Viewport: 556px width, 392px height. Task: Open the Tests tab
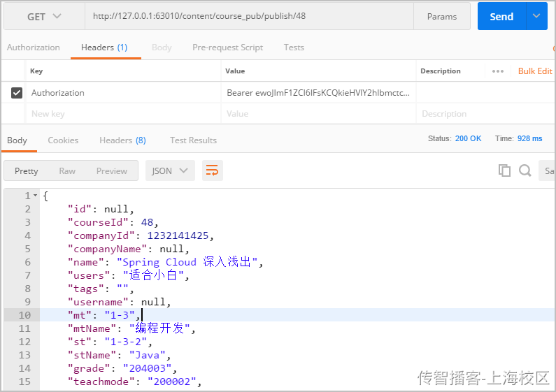[x=294, y=48]
